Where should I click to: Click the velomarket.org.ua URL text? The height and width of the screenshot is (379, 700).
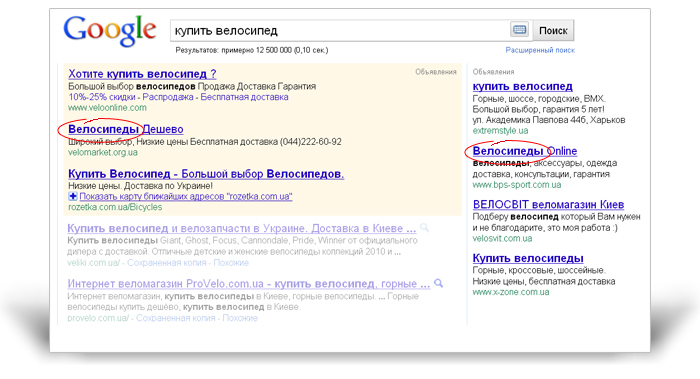point(103,152)
